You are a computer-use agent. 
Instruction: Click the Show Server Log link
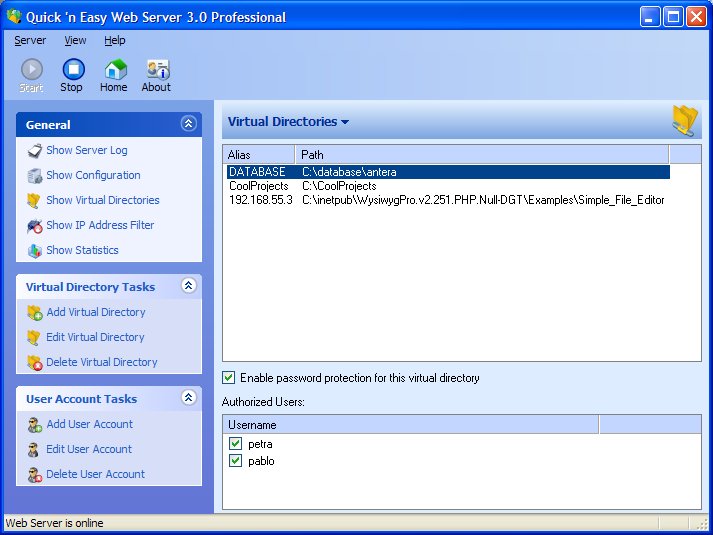(87, 150)
